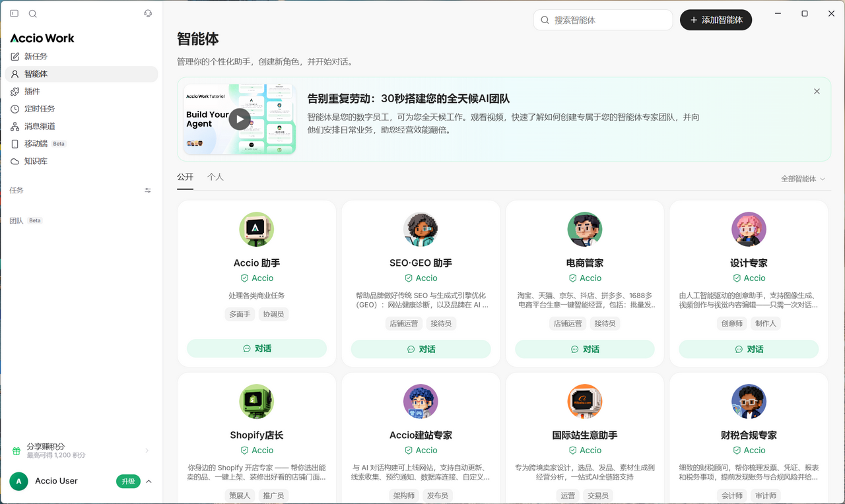
Task: Collapse the sidebar panel icon
Action: (x=14, y=13)
